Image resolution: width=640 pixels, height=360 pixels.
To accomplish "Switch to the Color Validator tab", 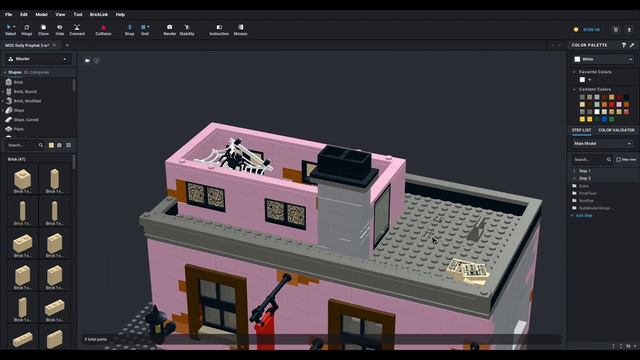I will 616,130.
